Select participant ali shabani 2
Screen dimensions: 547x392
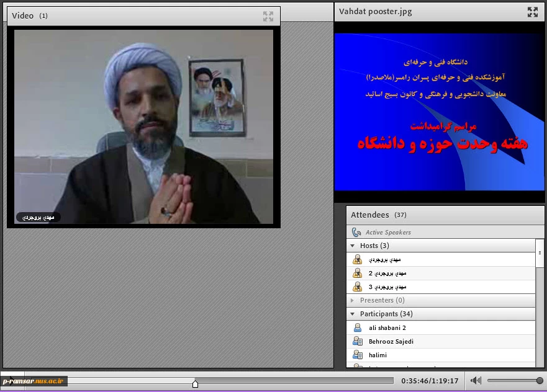[441, 327]
